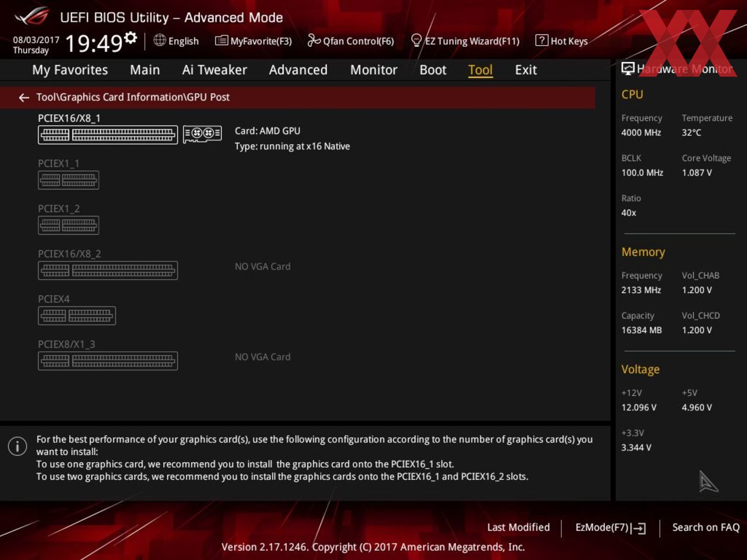The width and height of the screenshot is (747, 560).
Task: Switch to EzMode(F7)
Action: (610, 528)
